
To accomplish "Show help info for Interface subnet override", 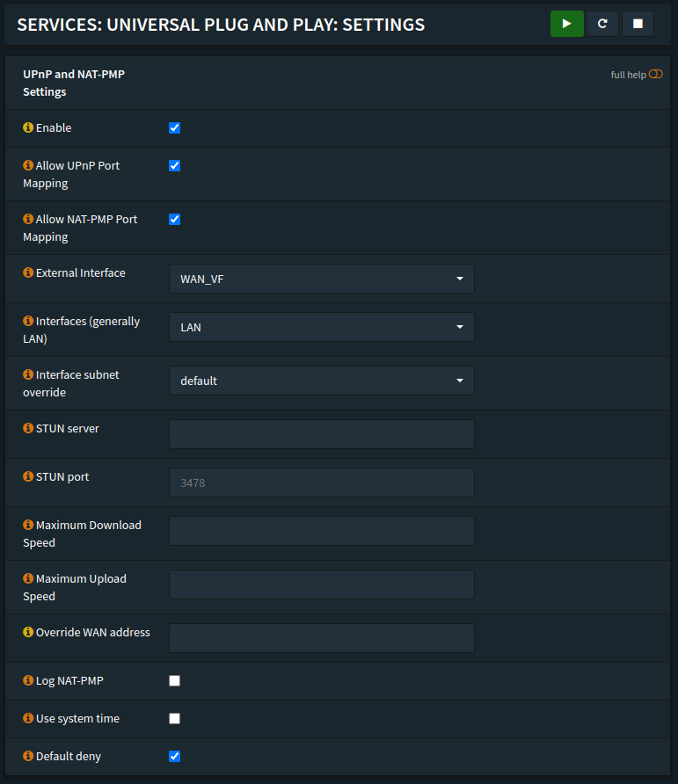I will point(28,374).
